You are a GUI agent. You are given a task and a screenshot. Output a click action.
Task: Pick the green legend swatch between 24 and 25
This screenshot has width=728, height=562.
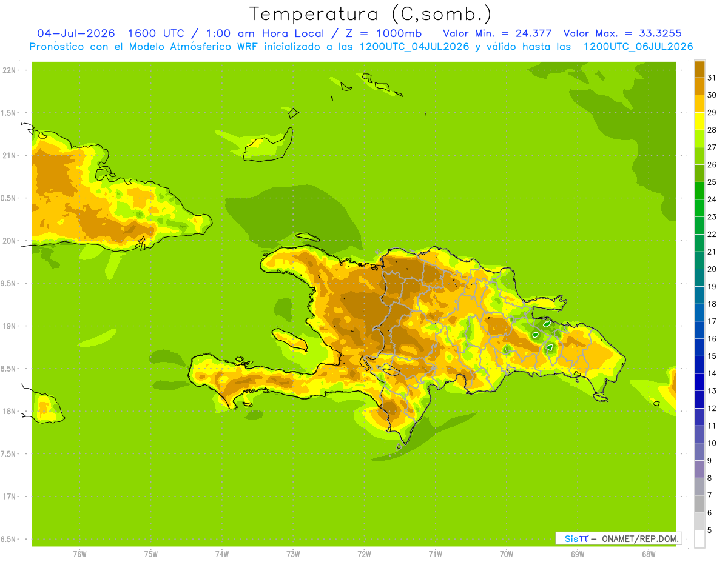[699, 191]
